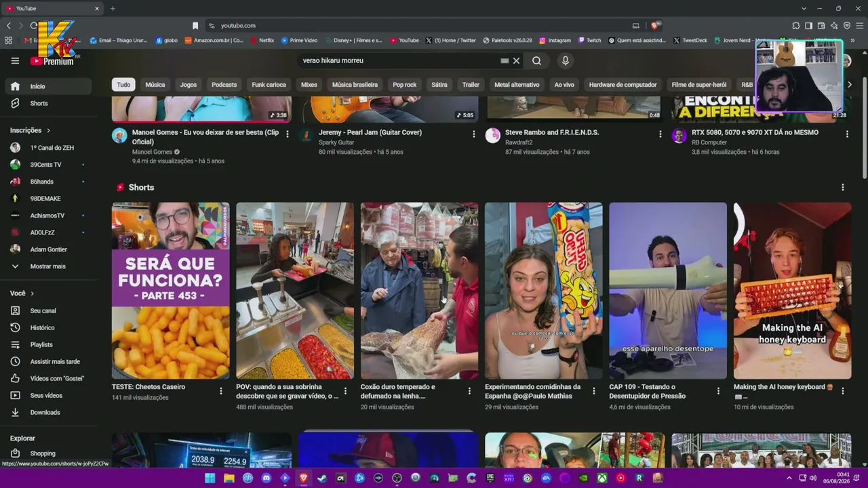
Task: Open options for TESTE: Cheetos Caseiro short
Action: click(x=221, y=390)
